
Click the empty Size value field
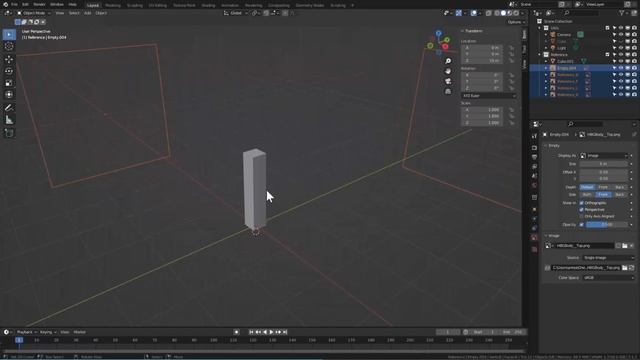[604, 164]
